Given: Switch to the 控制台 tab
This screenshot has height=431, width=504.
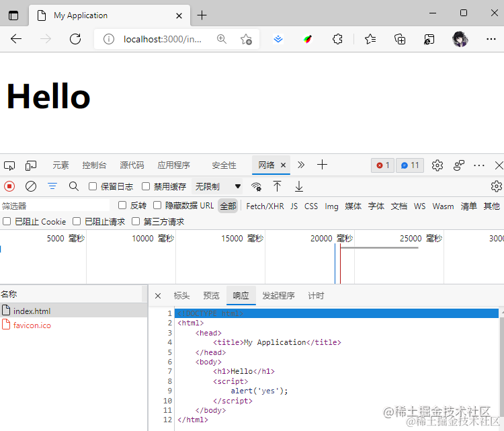Looking at the screenshot, I should [94, 165].
